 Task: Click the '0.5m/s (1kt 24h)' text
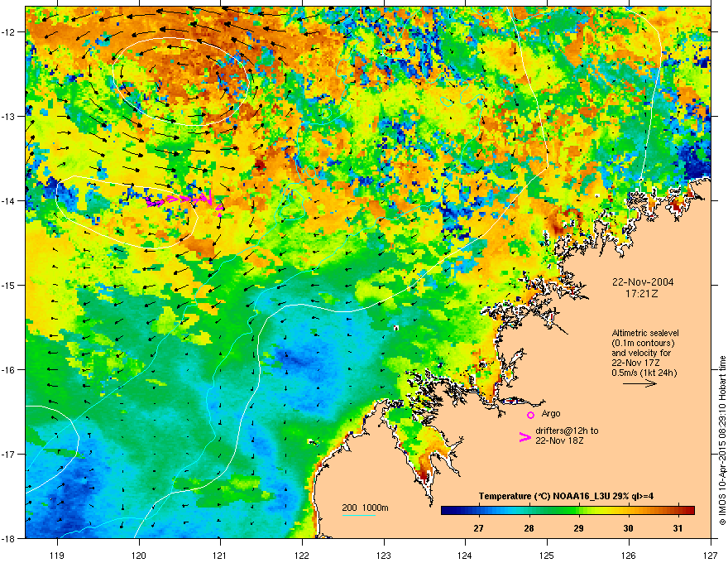644,373
